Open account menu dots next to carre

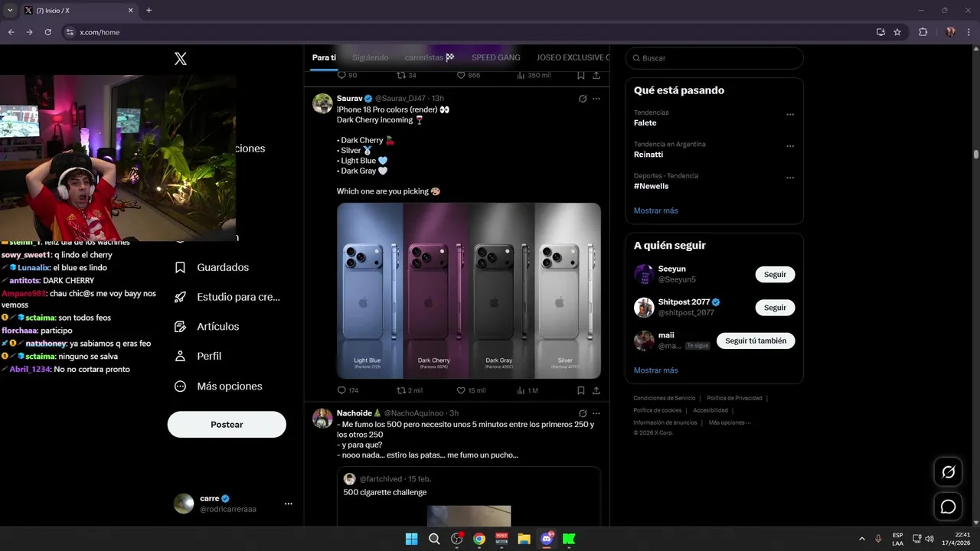[x=289, y=504]
